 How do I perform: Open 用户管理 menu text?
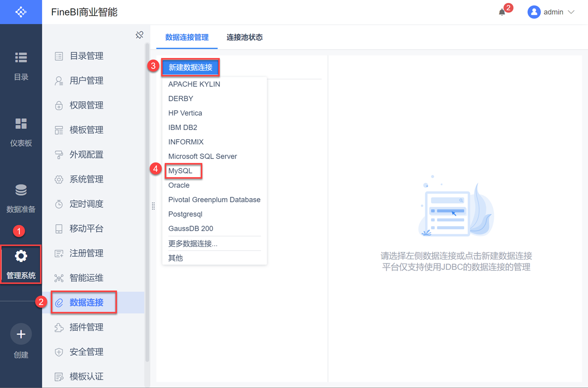tap(87, 80)
